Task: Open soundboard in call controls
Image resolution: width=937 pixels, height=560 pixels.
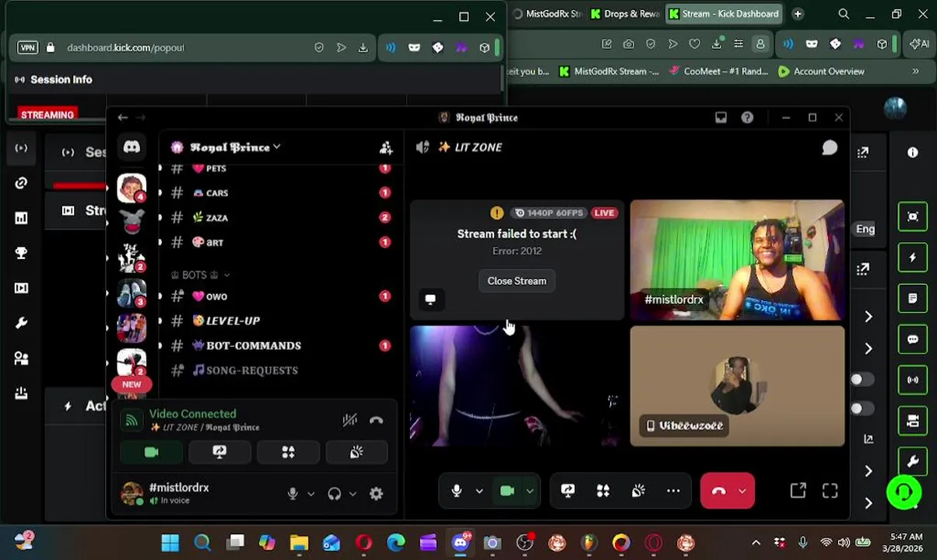Action: click(638, 491)
